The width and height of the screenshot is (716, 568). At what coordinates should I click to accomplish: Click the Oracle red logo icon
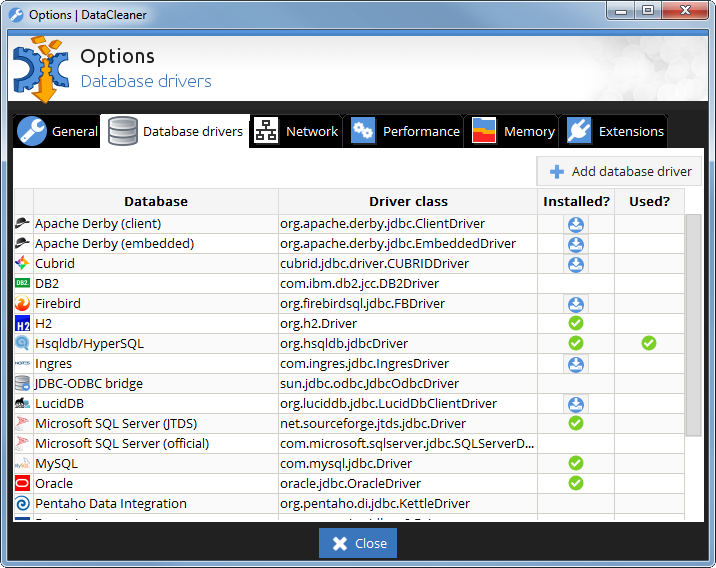(x=22, y=483)
